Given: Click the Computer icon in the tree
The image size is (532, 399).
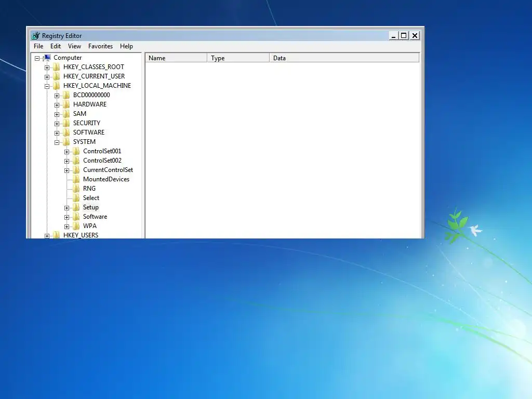Looking at the screenshot, I should (47, 58).
